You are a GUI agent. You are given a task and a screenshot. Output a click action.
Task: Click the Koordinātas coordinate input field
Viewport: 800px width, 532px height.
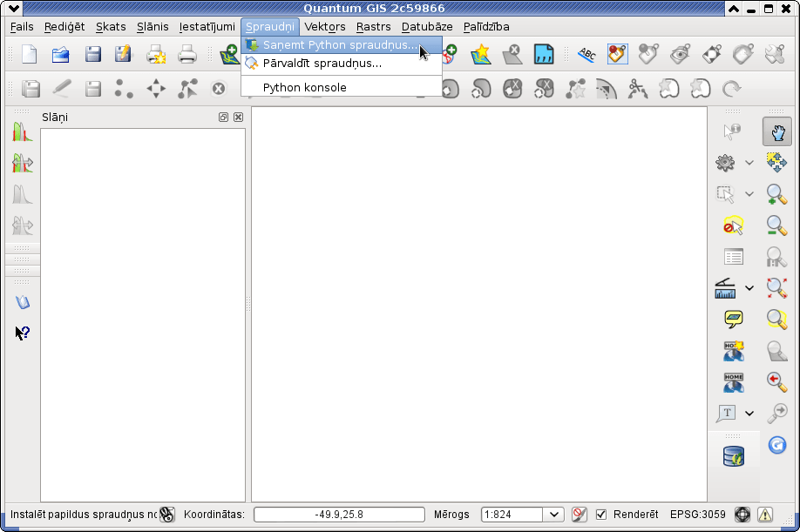click(339, 515)
